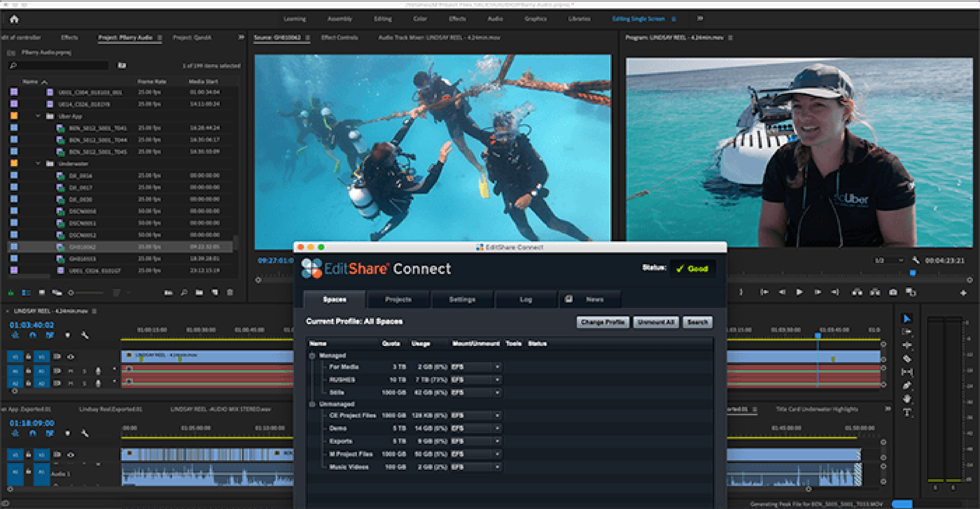Screen dimensions: 980x509
Task: Select the Razor tool in the tools panel
Action: pos(907,359)
